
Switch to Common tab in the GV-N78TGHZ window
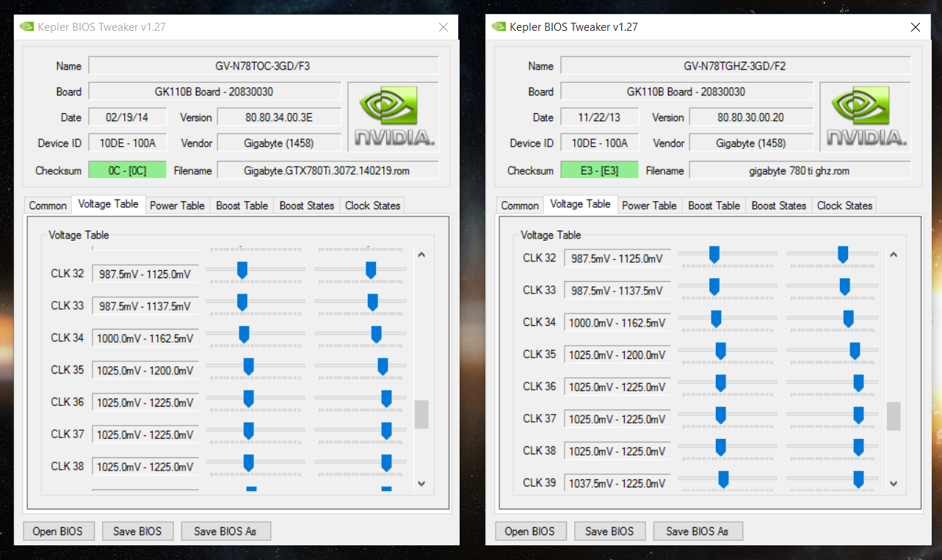click(520, 206)
